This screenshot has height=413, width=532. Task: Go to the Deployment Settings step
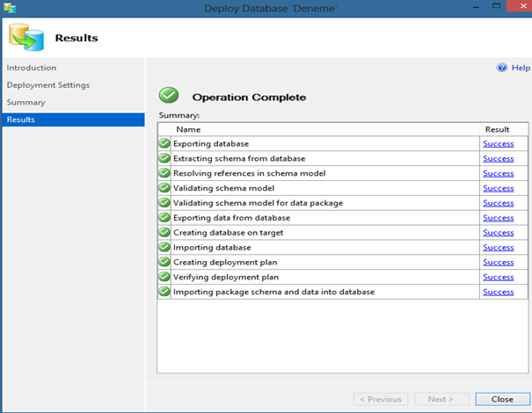(48, 84)
